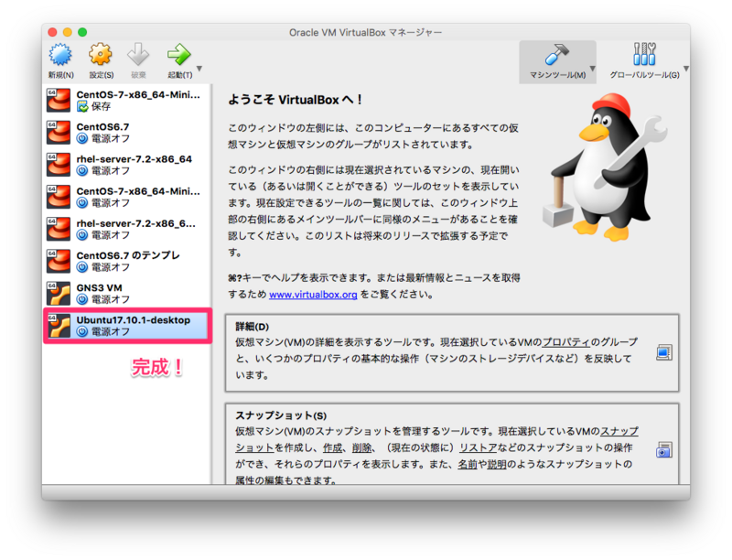This screenshot has height=560, width=732.
Task: Open Settings (設定) gear toolbar icon
Action: 101,55
